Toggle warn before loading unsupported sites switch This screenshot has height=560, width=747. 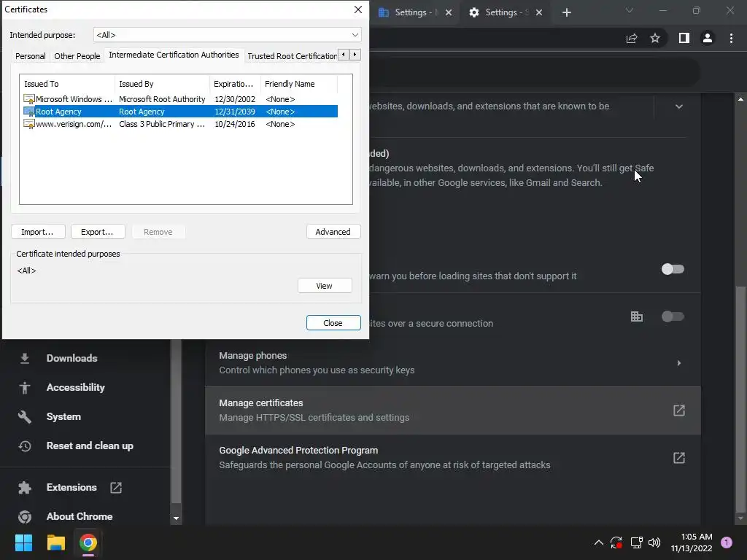pyautogui.click(x=673, y=270)
